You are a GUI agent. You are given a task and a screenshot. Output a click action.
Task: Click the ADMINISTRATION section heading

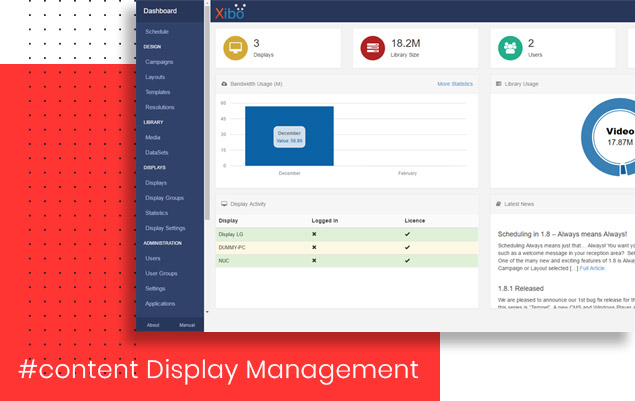click(162, 243)
